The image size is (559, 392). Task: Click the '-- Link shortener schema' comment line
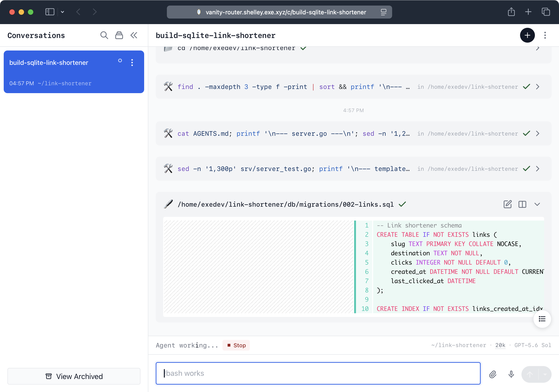[x=419, y=225]
